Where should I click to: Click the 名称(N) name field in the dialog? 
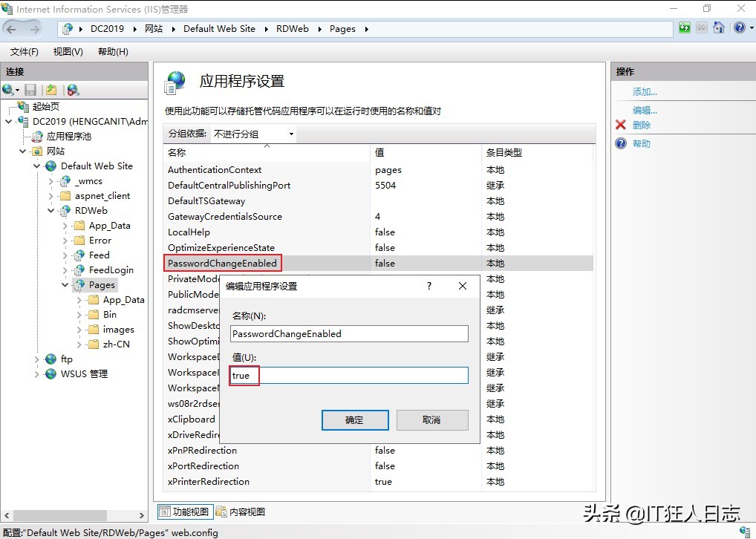pyautogui.click(x=349, y=333)
